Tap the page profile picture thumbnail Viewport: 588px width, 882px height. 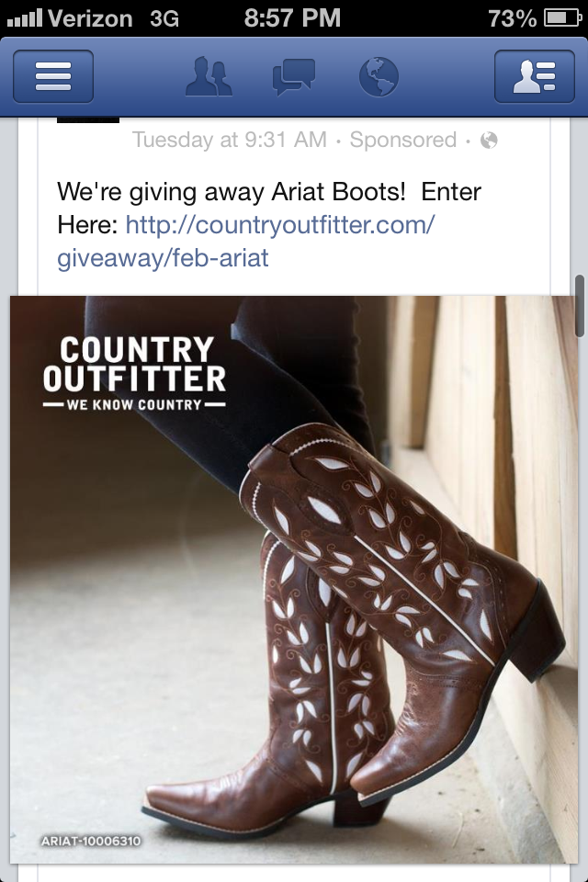[x=88, y=119]
